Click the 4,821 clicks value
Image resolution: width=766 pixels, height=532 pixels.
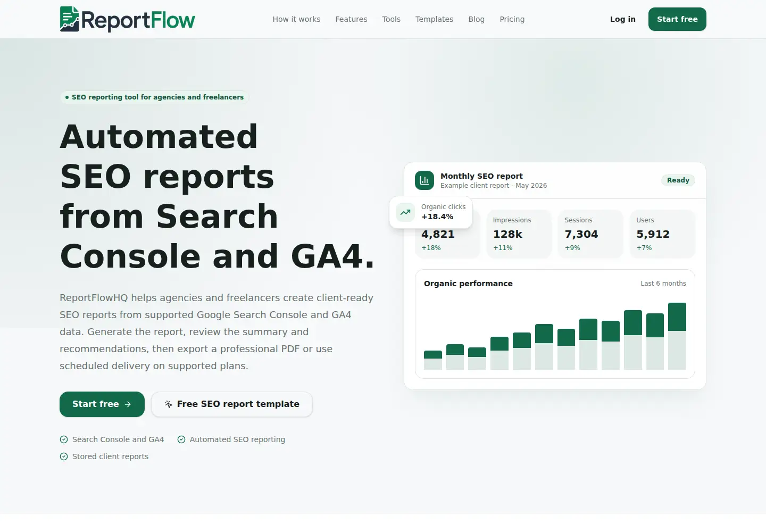click(x=438, y=235)
